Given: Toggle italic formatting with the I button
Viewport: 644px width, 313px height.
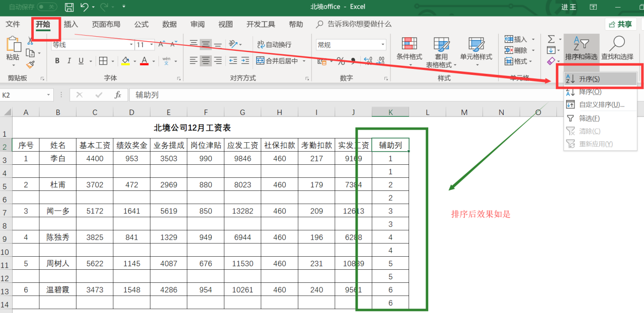Looking at the screenshot, I should click(x=69, y=61).
